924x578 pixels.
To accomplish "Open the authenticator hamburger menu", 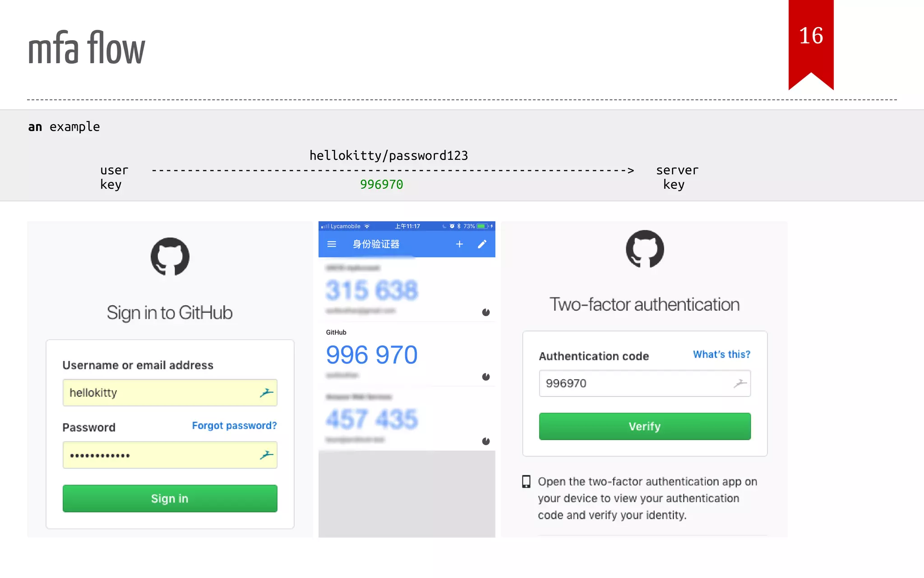I will pos(332,244).
